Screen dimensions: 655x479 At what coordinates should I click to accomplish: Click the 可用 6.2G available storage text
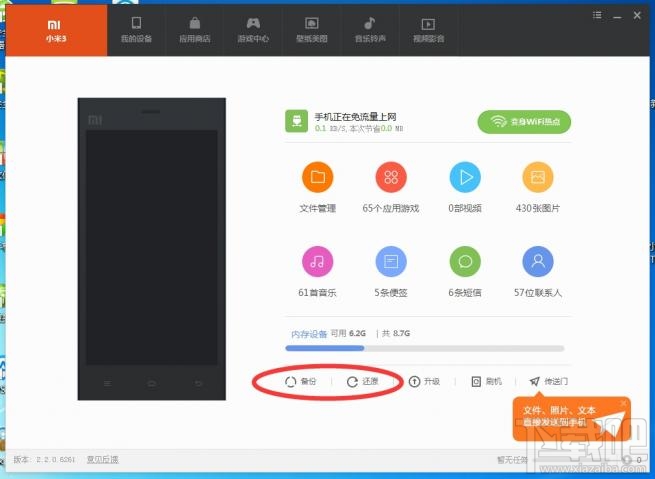click(x=348, y=333)
